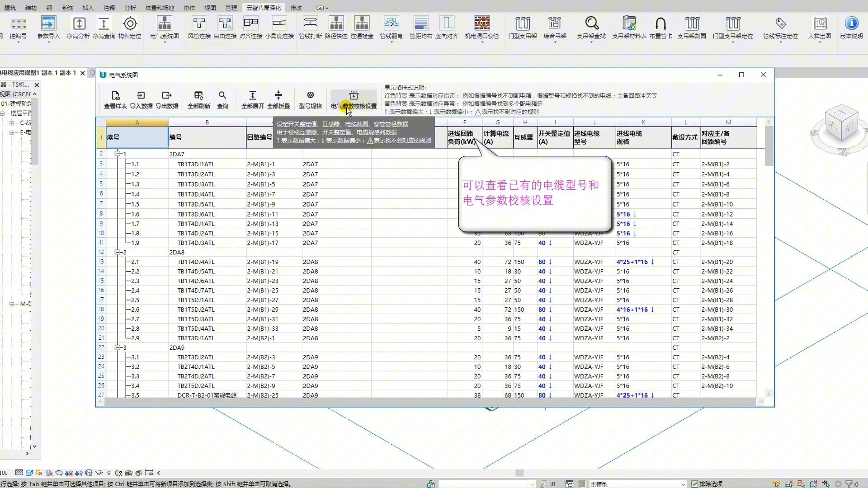This screenshot has width=868, height=488.
Task: Click the table's vertical scrollbar thumb
Action: tap(769, 145)
